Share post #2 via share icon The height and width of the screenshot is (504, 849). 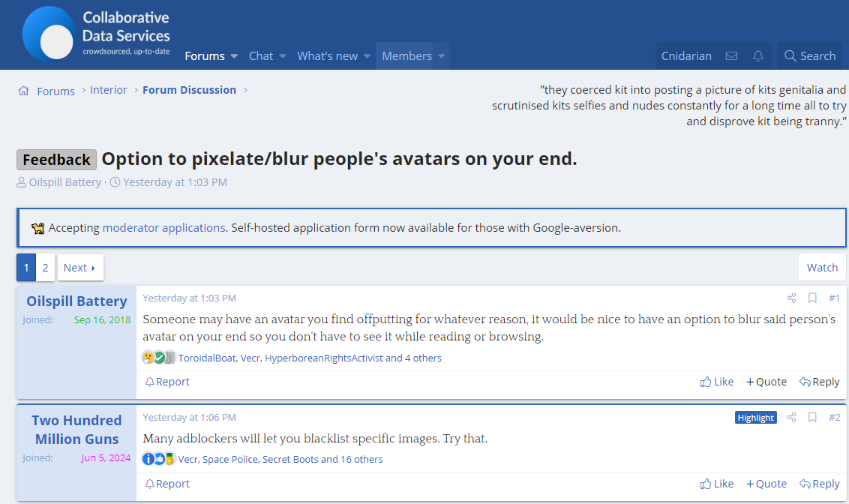tap(791, 417)
